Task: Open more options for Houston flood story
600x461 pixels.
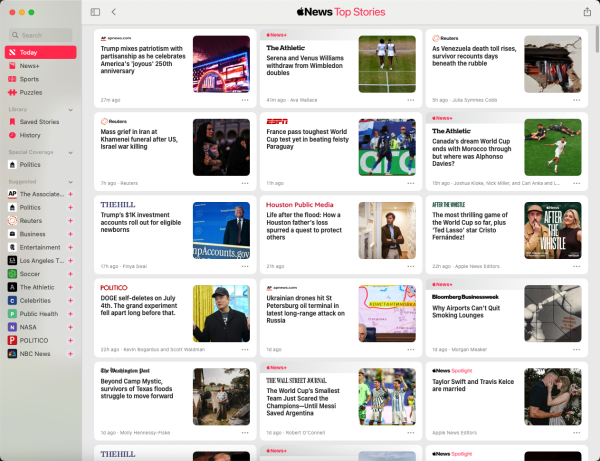Action: point(411,266)
